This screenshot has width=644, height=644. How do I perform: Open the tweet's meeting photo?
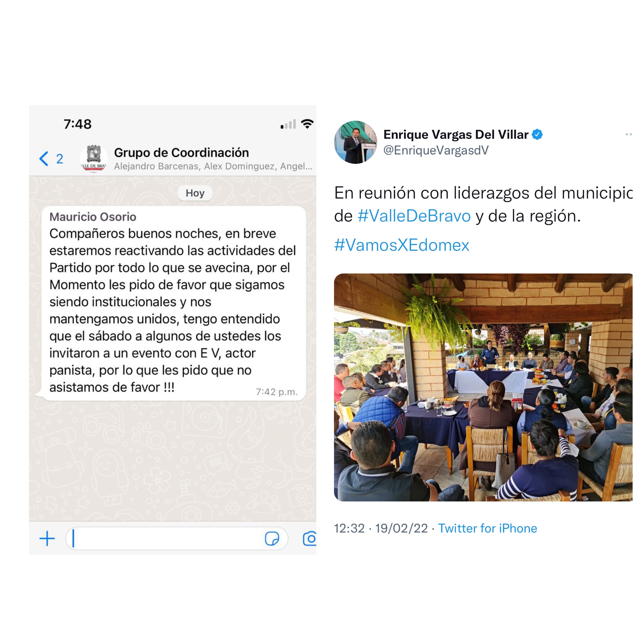(x=483, y=388)
